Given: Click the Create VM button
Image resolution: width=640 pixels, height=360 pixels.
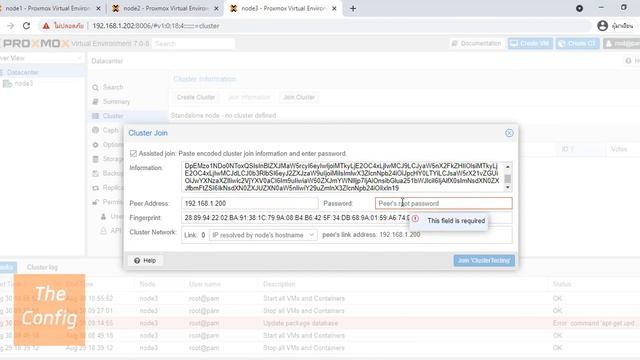Looking at the screenshot, I should point(530,43).
